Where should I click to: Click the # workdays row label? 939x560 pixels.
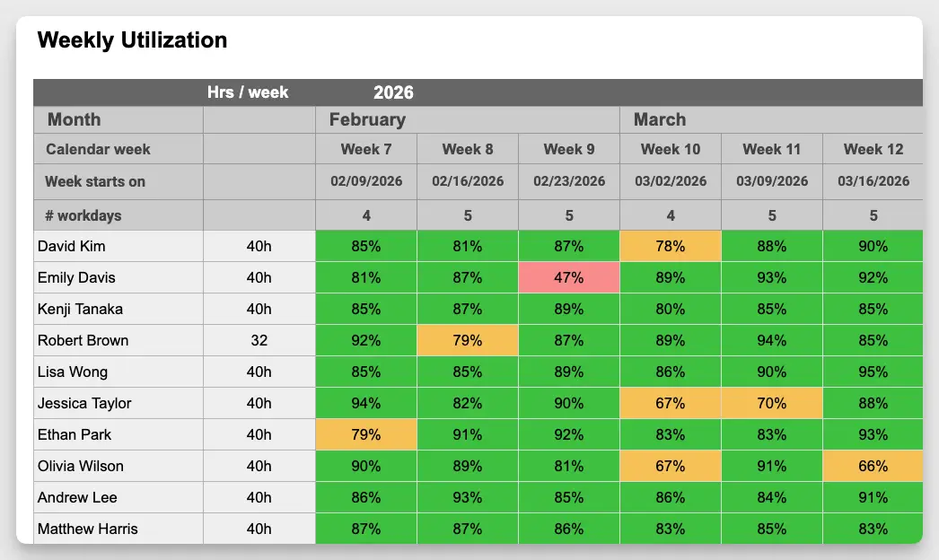click(83, 215)
